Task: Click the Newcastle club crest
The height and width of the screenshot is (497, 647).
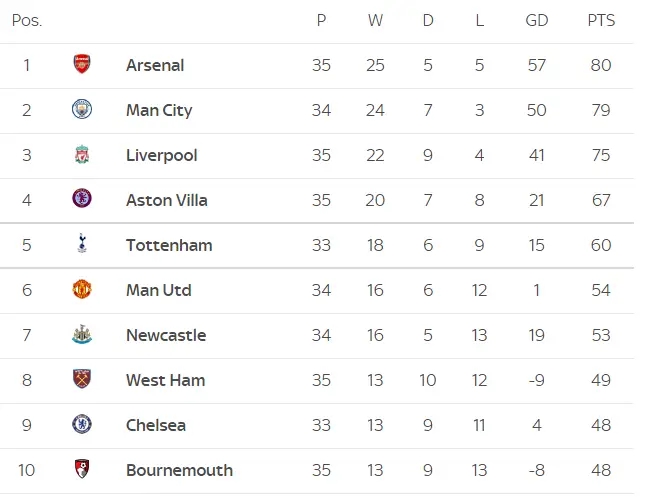Action: [82, 334]
